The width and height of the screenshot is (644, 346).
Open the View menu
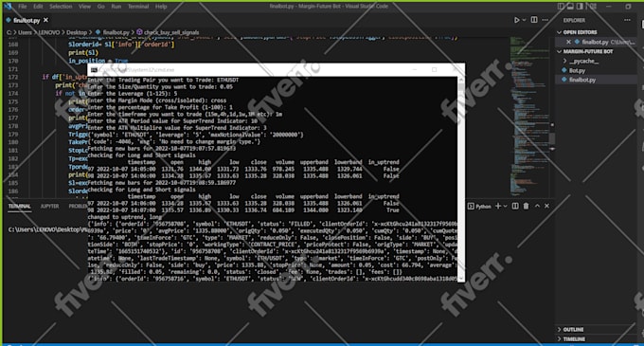pyautogui.click(x=84, y=7)
